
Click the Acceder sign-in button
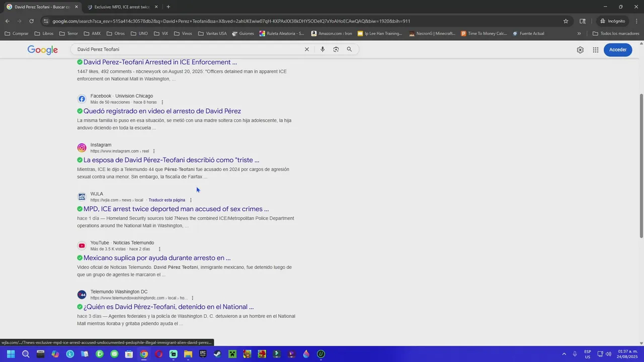[618, 50]
